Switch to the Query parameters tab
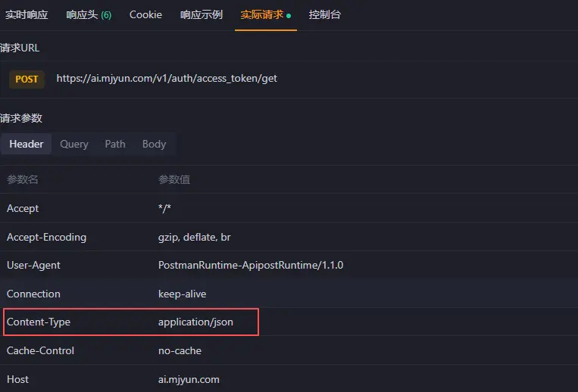578x392 pixels. click(74, 144)
